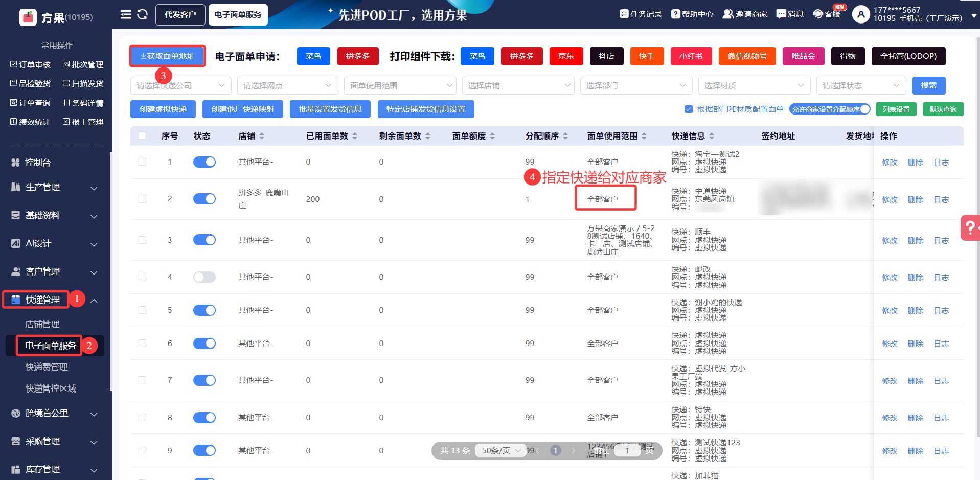Click red 抖店 print component button

point(607,56)
